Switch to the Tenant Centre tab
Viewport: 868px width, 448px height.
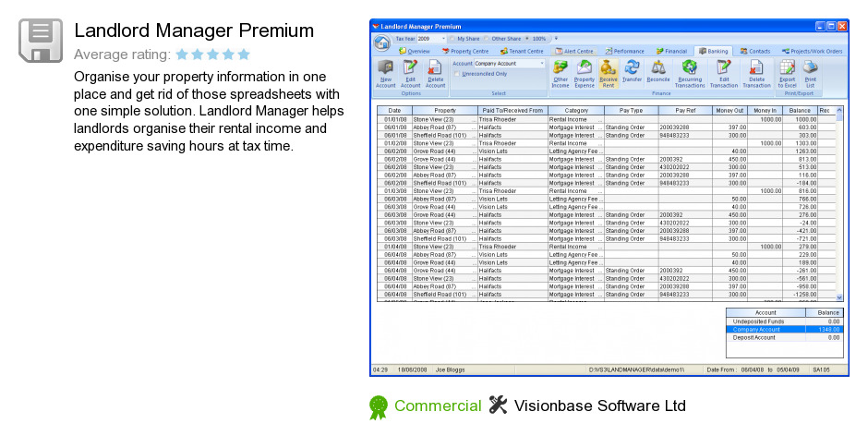[x=522, y=51]
